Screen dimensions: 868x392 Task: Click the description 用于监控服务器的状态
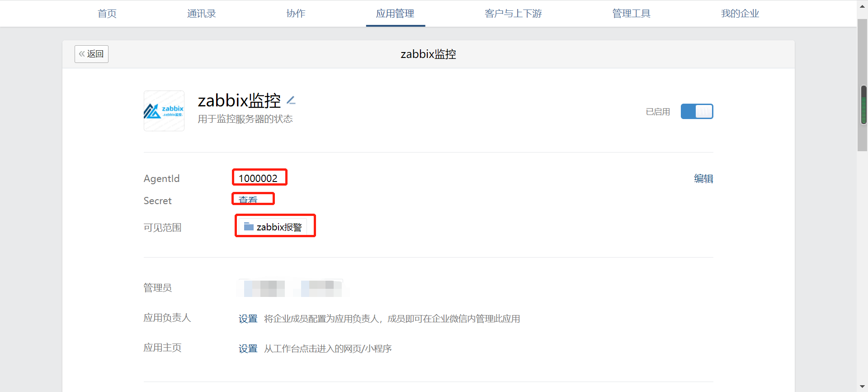(x=245, y=119)
